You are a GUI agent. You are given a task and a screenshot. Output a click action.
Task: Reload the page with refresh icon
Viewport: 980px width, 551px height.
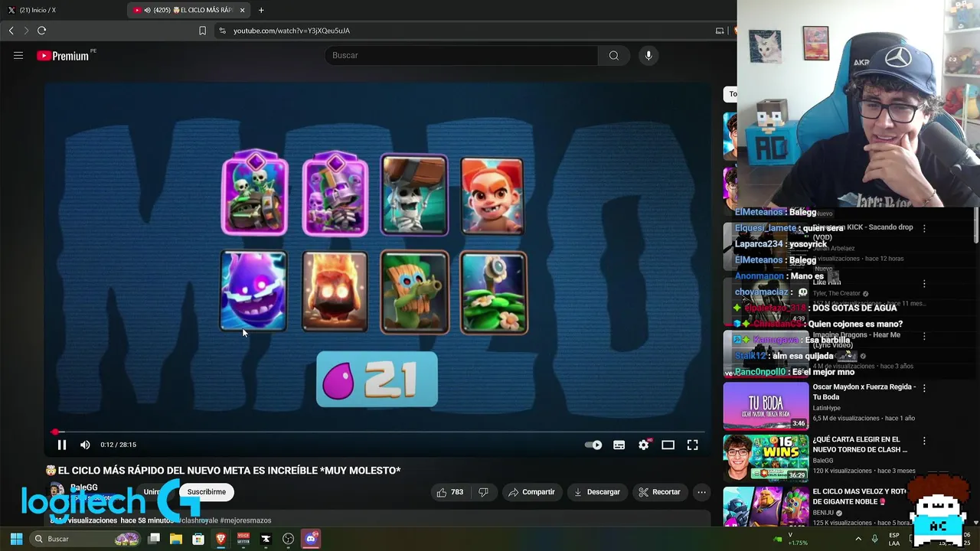41,31
